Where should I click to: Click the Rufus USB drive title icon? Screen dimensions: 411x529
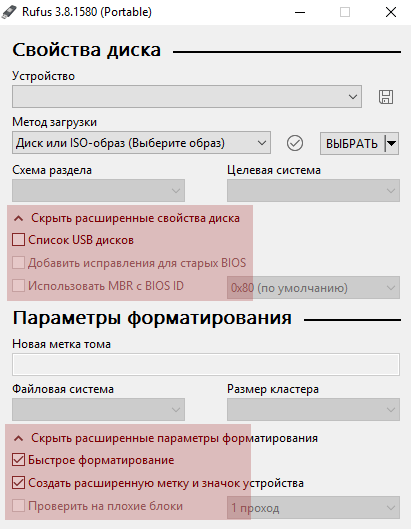[9, 12]
